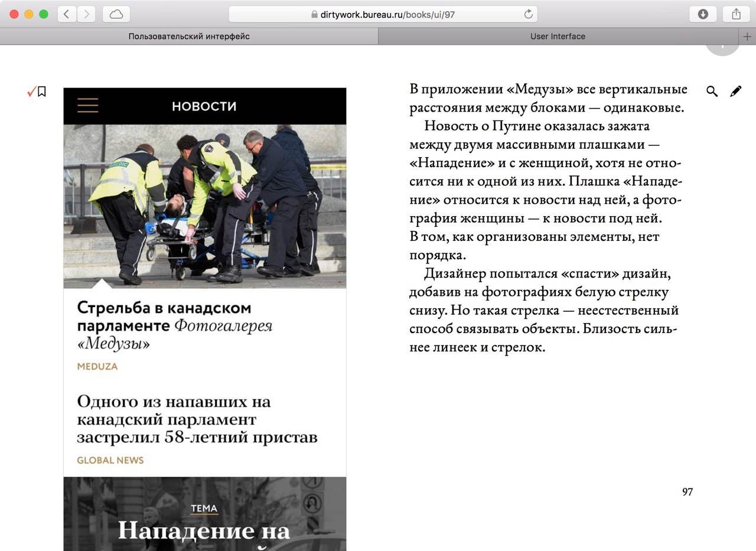Screen dimensions: 756x551
Task: Minimize Safari with the yellow button
Action: click(x=29, y=14)
